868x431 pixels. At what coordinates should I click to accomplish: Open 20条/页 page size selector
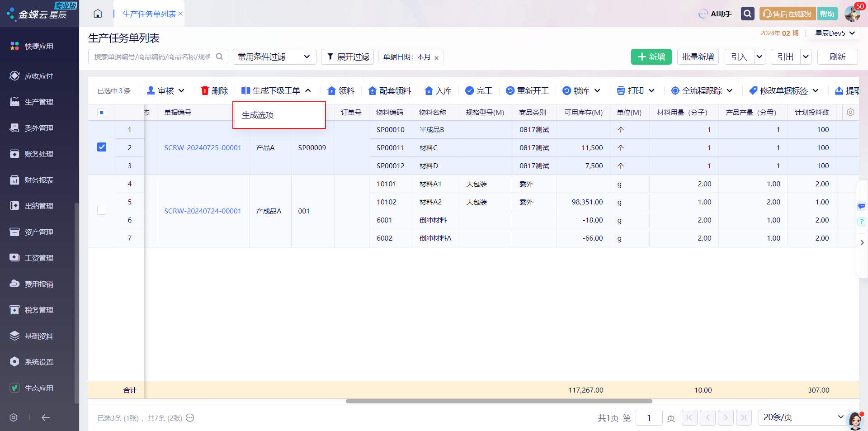coord(803,417)
